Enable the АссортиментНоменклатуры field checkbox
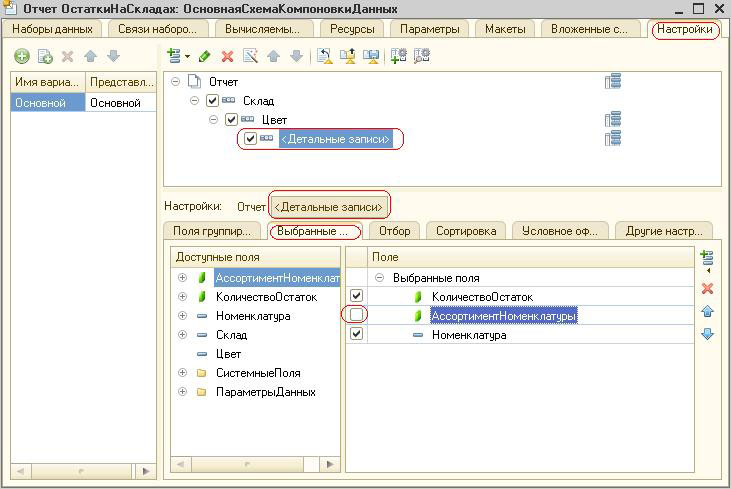The width and height of the screenshot is (731, 489). tap(356, 316)
